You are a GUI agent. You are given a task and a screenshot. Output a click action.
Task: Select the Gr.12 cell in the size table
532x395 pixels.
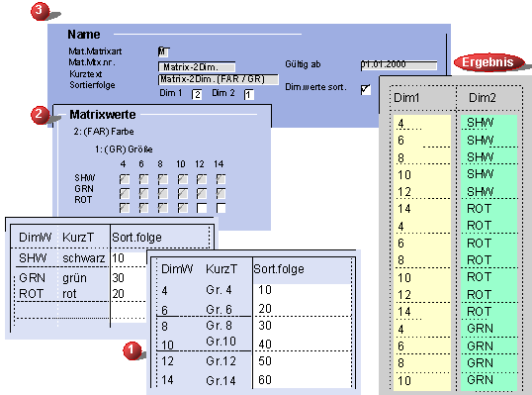[x=221, y=361]
